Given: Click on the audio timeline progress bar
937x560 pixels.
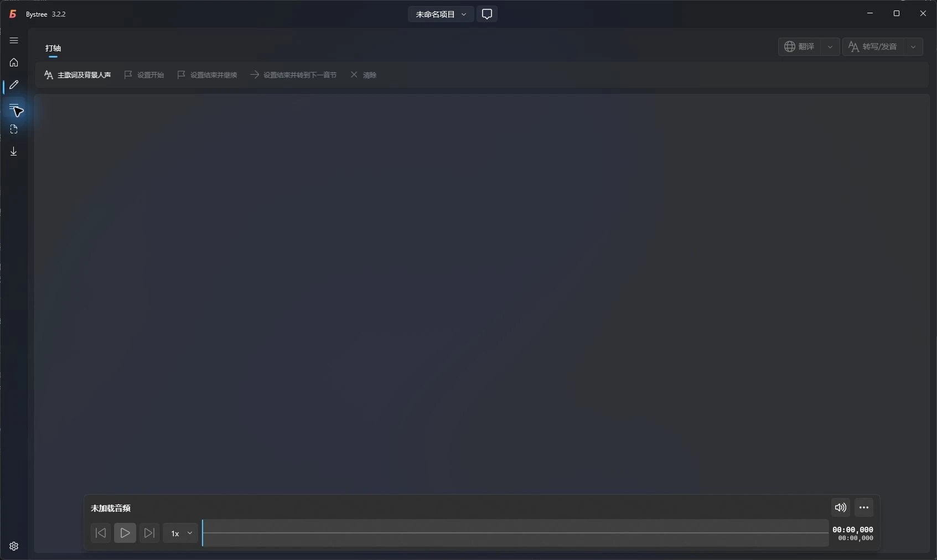Looking at the screenshot, I should (515, 533).
